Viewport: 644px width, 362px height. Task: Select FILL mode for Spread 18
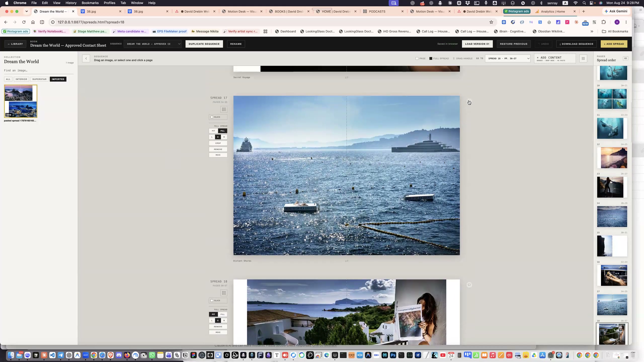pyautogui.click(x=223, y=314)
